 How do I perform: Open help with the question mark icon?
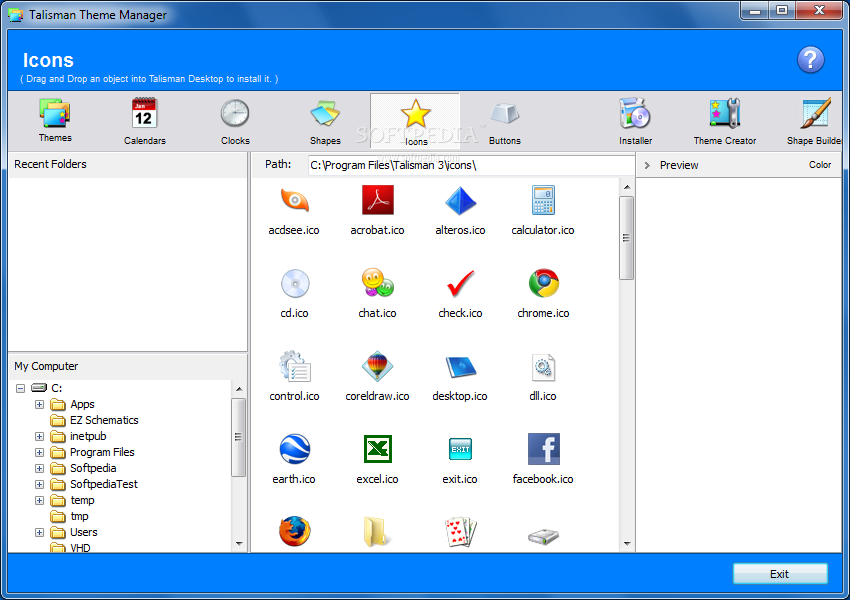click(x=810, y=60)
